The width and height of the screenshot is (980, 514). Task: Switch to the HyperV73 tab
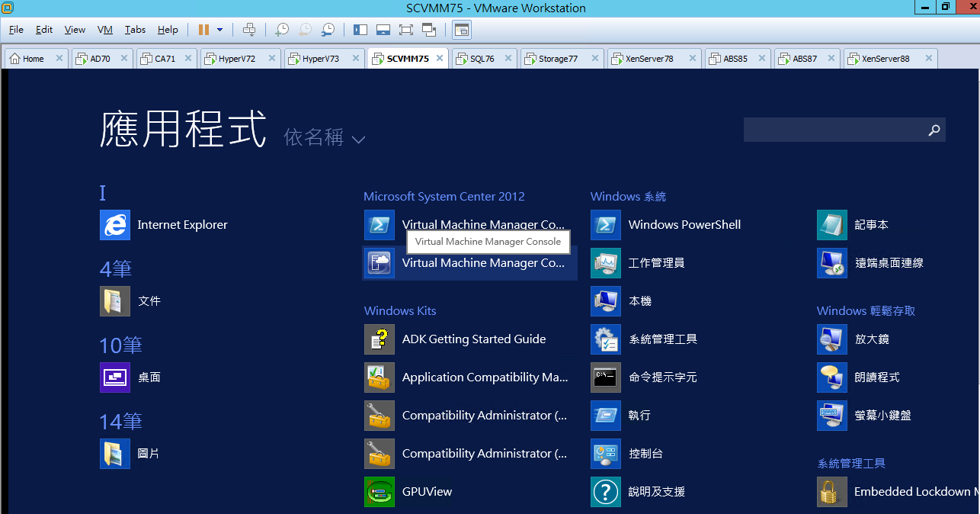coord(324,59)
